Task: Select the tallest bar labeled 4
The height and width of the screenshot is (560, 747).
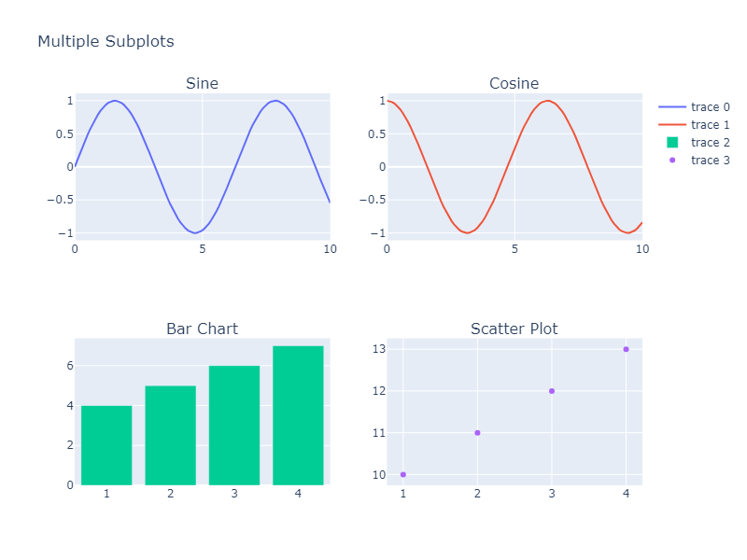Action: click(x=298, y=415)
